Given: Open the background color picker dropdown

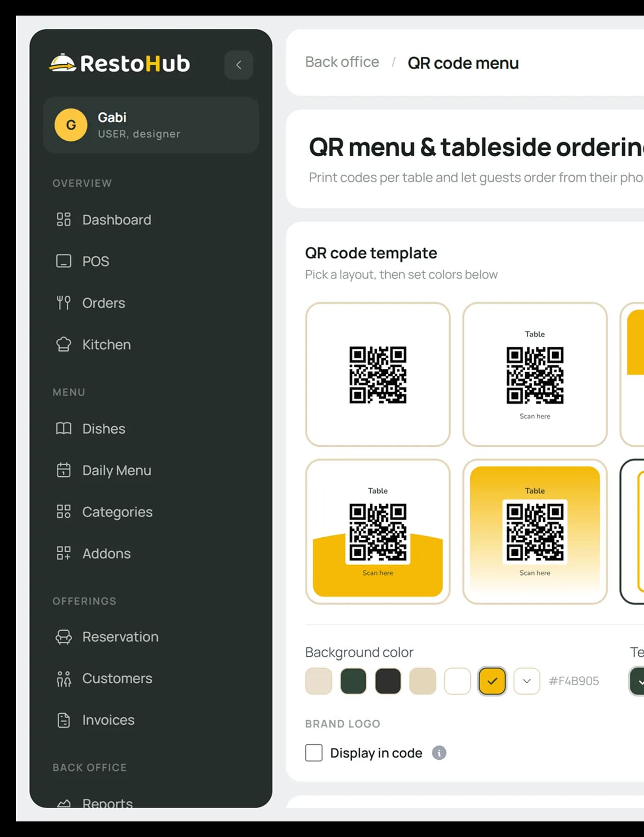Looking at the screenshot, I should click(527, 681).
